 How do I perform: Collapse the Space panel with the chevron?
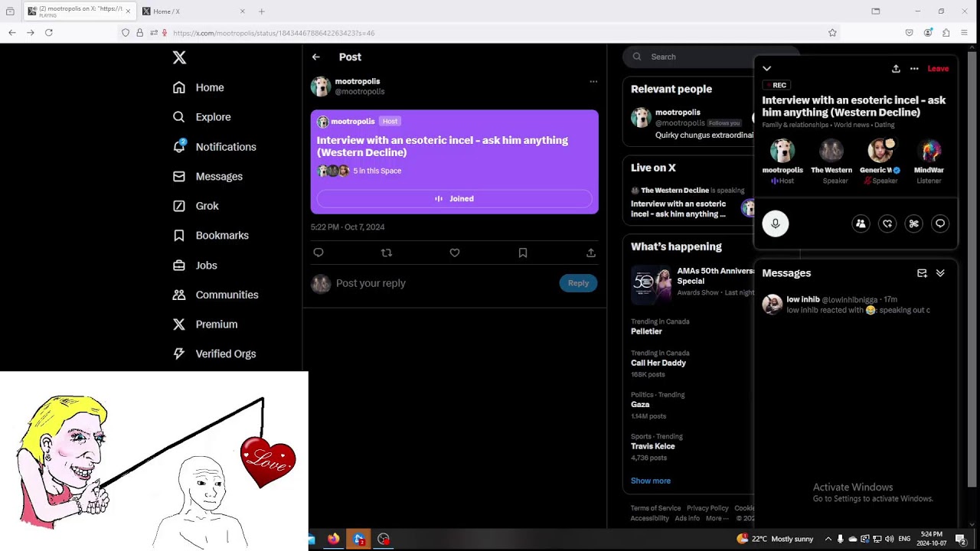click(766, 69)
